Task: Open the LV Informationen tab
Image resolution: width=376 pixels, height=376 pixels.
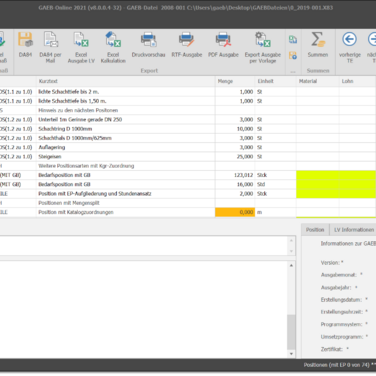Action: [x=354, y=230]
